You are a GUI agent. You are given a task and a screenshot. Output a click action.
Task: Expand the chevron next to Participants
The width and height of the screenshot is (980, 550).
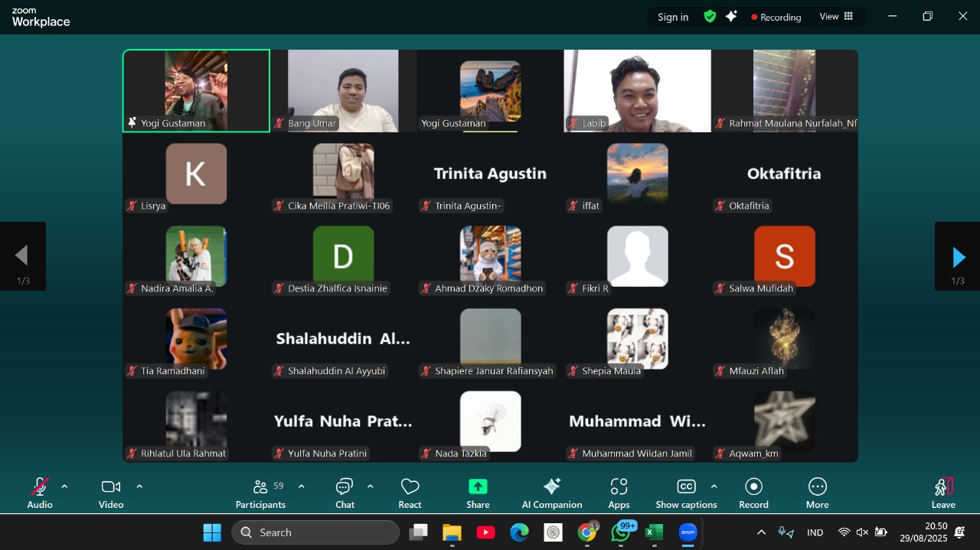[x=301, y=487]
